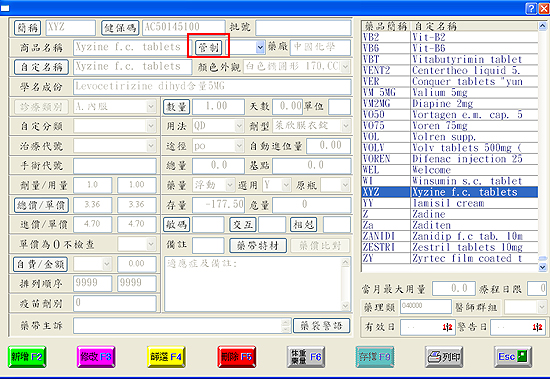Click the yellow 篩選 F4 button
This screenshot has height=379, width=550.
point(166,357)
